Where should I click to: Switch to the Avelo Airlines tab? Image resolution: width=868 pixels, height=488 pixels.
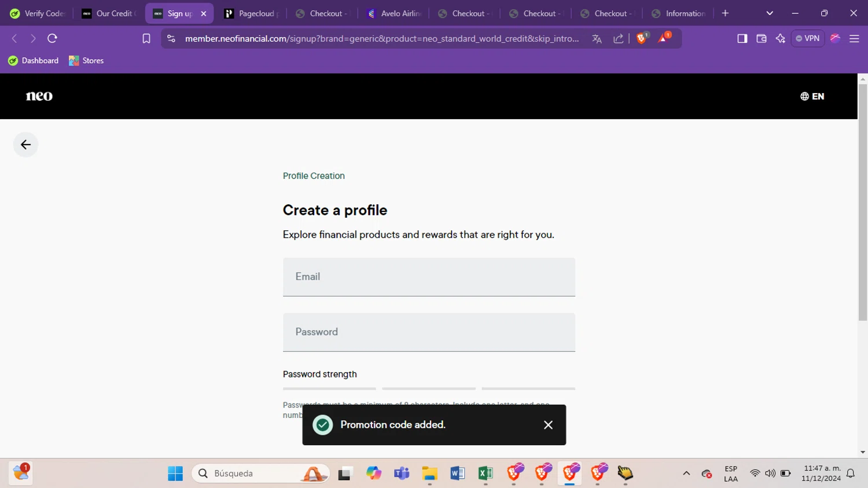click(394, 13)
